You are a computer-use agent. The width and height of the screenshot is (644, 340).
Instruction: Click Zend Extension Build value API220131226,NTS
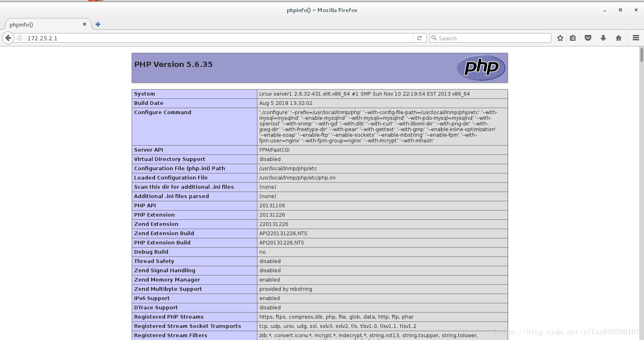[x=283, y=233]
